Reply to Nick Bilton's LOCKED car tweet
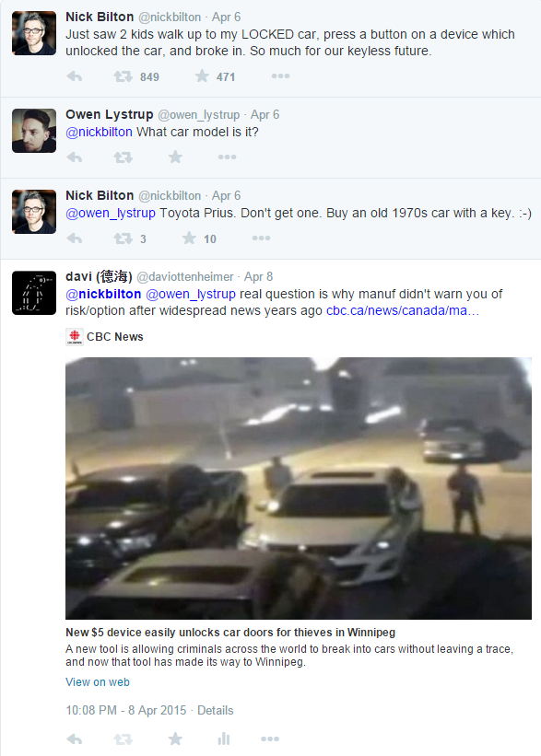541x756 pixels. point(75,76)
